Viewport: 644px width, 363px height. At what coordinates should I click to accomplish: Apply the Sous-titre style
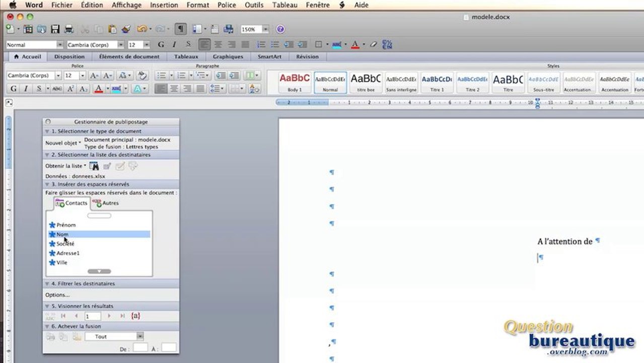click(x=543, y=82)
